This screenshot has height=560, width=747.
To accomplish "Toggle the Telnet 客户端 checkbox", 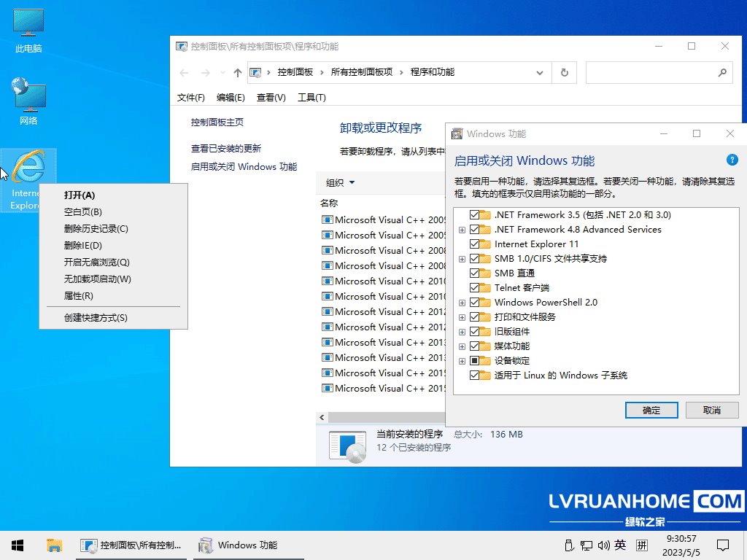I will point(475,288).
